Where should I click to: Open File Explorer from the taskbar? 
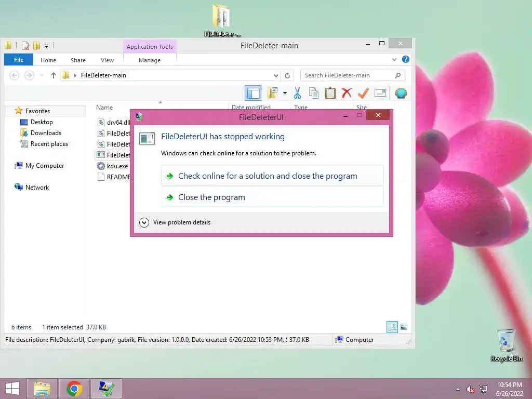pos(42,389)
